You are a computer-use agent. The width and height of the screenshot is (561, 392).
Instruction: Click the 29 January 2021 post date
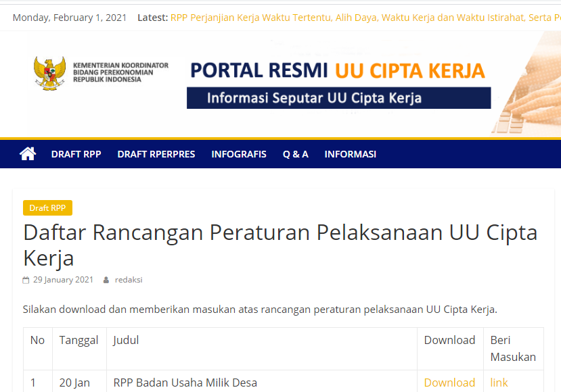[x=63, y=280]
